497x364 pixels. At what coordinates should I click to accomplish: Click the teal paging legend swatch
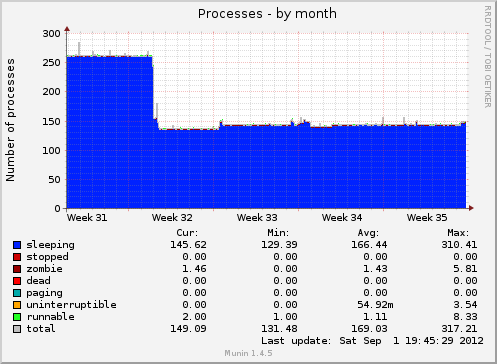click(17, 293)
